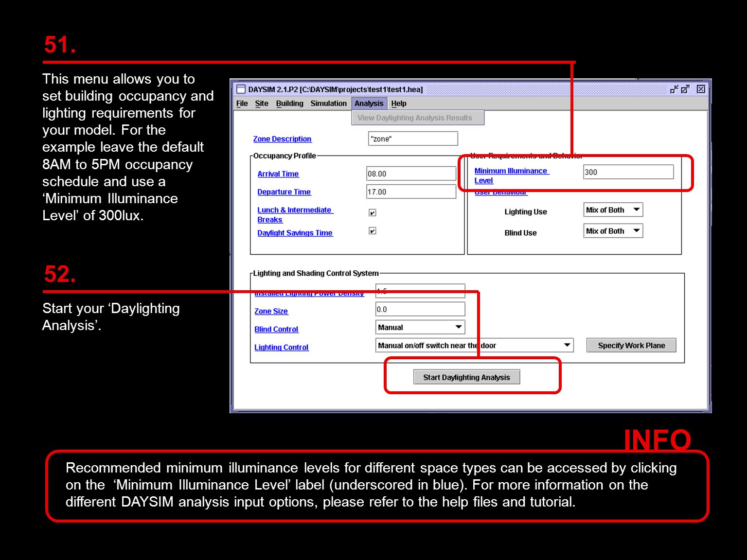The width and height of the screenshot is (747, 560).
Task: Click the Daylight Savings Time link
Action: coord(295,233)
